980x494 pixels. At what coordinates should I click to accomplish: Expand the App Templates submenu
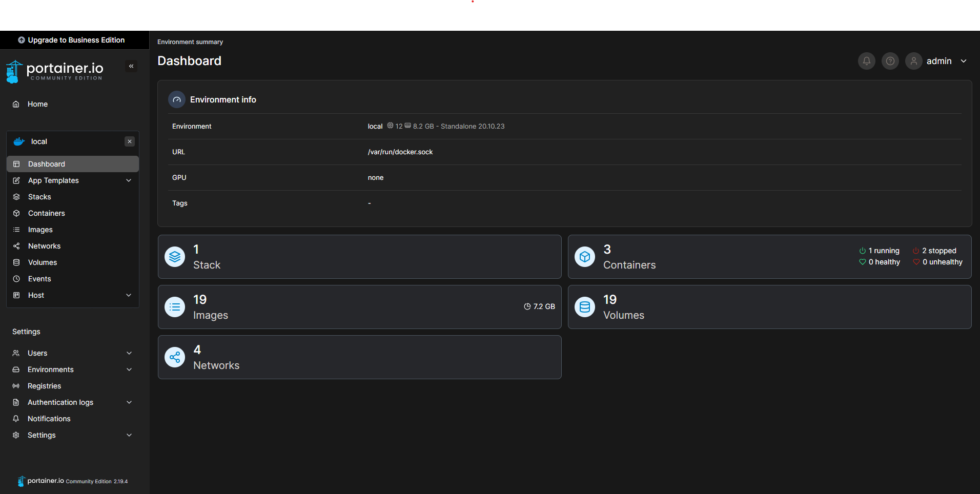(129, 180)
